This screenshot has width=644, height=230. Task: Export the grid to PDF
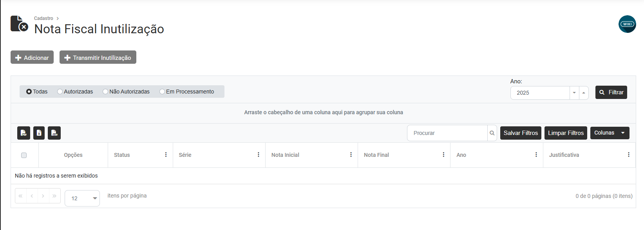click(x=24, y=133)
